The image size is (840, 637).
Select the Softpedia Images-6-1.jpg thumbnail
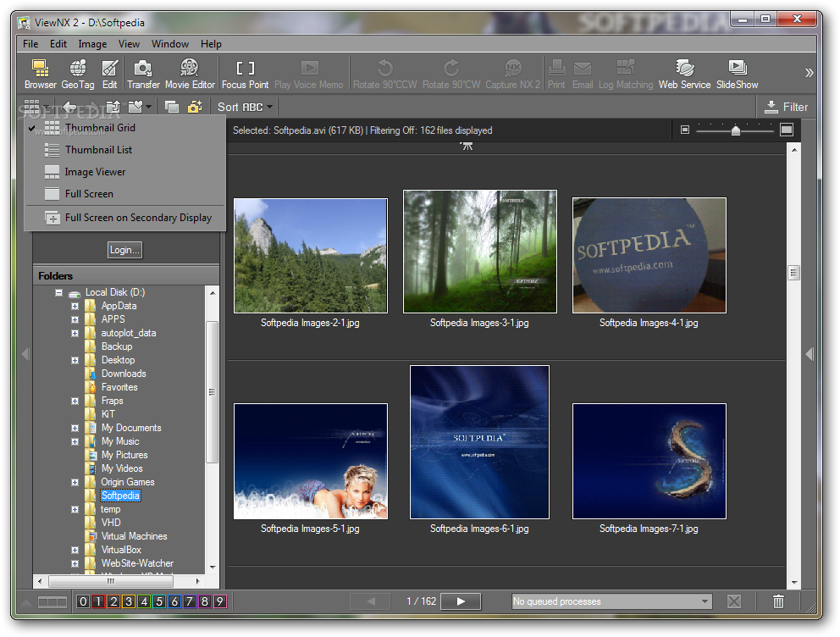[x=479, y=442]
